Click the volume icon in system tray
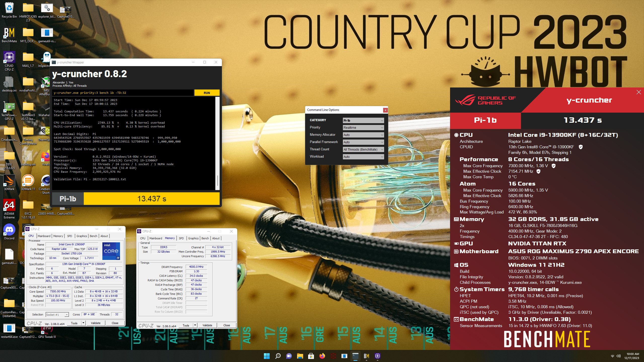The image size is (644, 362). coord(619,356)
